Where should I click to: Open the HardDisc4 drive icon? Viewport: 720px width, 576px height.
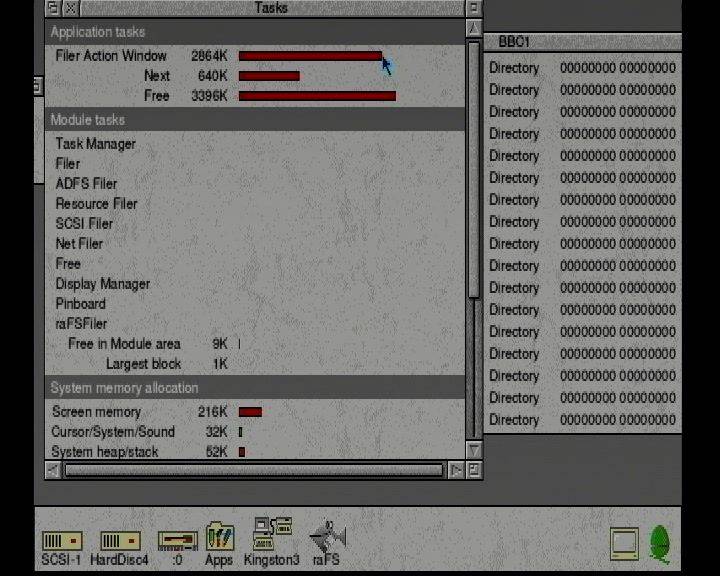pos(120,541)
